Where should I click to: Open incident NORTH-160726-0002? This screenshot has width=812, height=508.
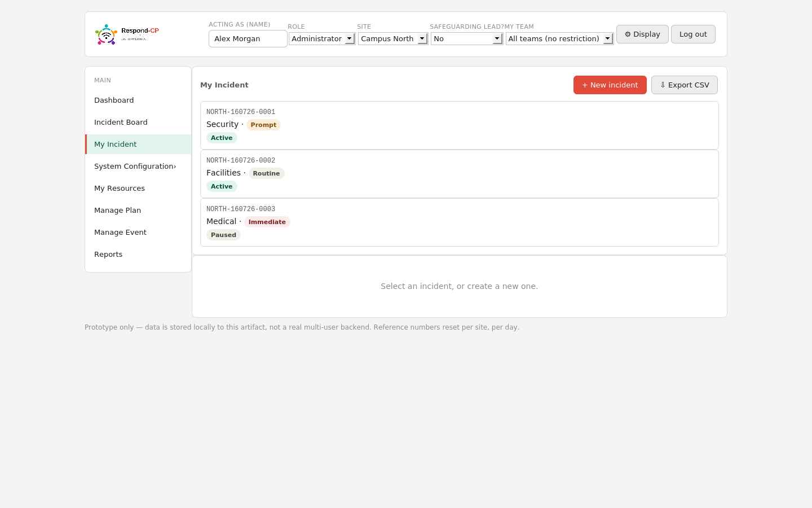pos(460,174)
